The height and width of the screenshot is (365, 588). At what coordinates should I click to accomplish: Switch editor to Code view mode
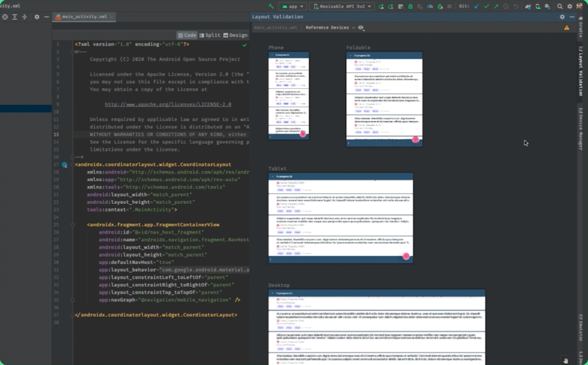click(x=187, y=35)
